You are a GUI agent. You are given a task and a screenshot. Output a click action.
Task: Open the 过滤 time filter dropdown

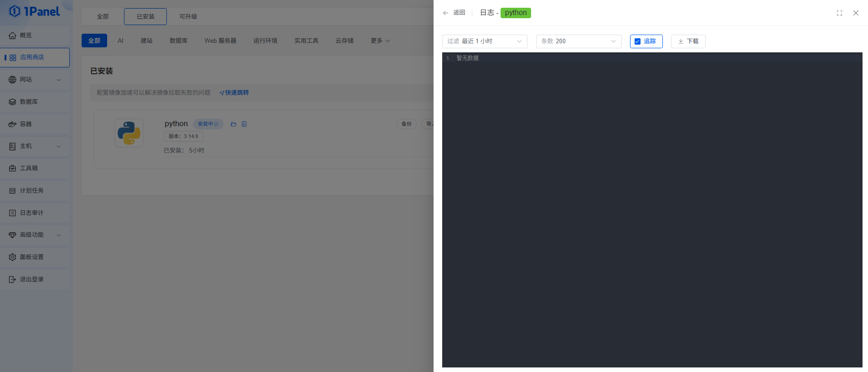(x=484, y=41)
